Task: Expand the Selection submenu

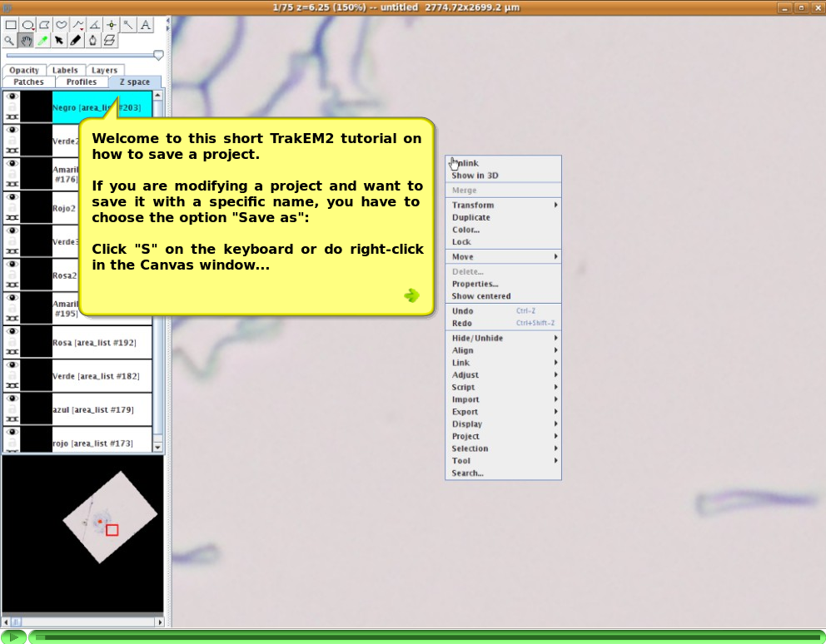Action: pyautogui.click(x=503, y=448)
